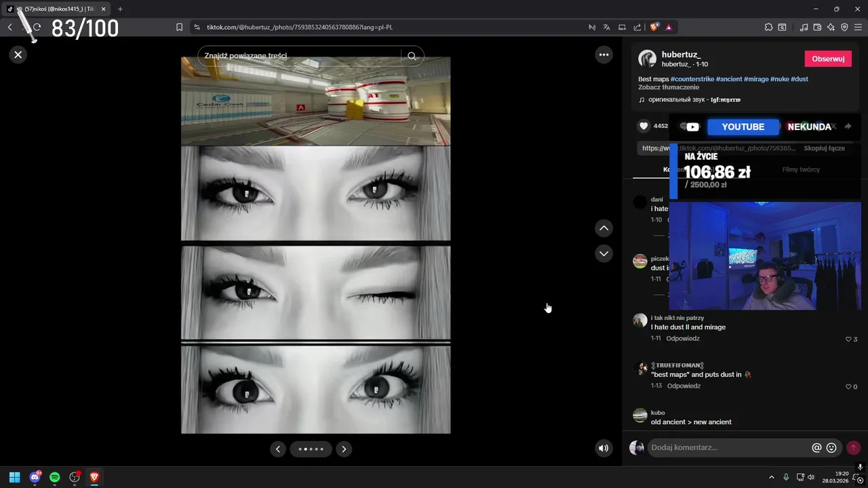This screenshot has width=868, height=488.
Task: Open the emoji picker in comment box
Action: click(831, 447)
